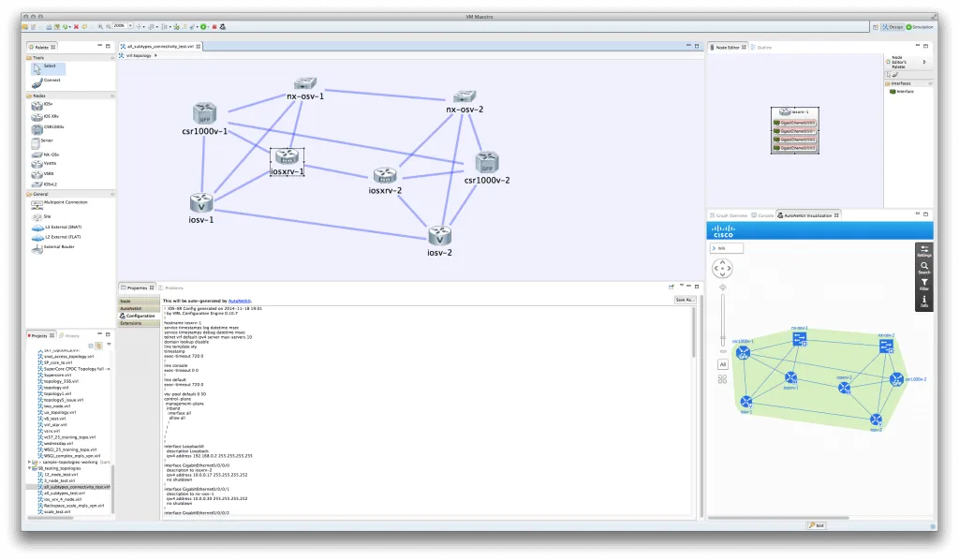This screenshot has width=959, height=560.
Task: Pick the Site item in General palette
Action: pos(41,216)
